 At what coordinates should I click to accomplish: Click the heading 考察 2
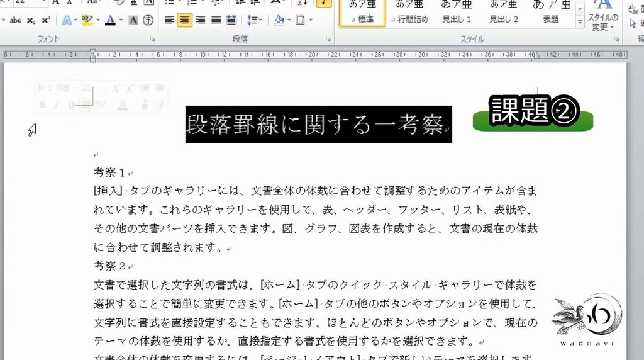click(x=109, y=266)
